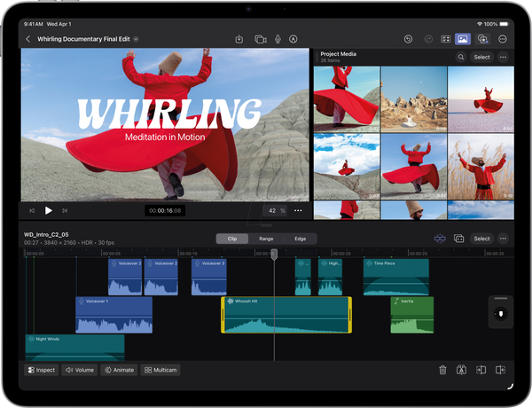The width and height of the screenshot is (532, 408).
Task: Delete the selected clip with trash icon
Action: [442, 370]
